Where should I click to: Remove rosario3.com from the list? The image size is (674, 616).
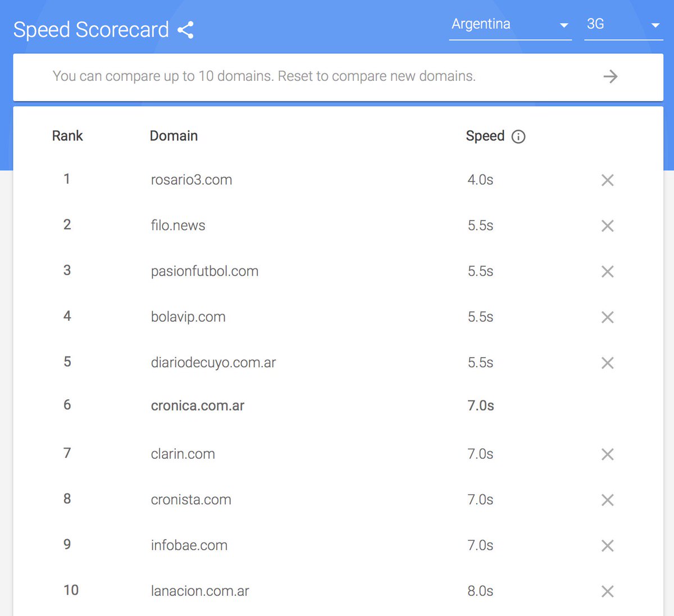(x=607, y=180)
